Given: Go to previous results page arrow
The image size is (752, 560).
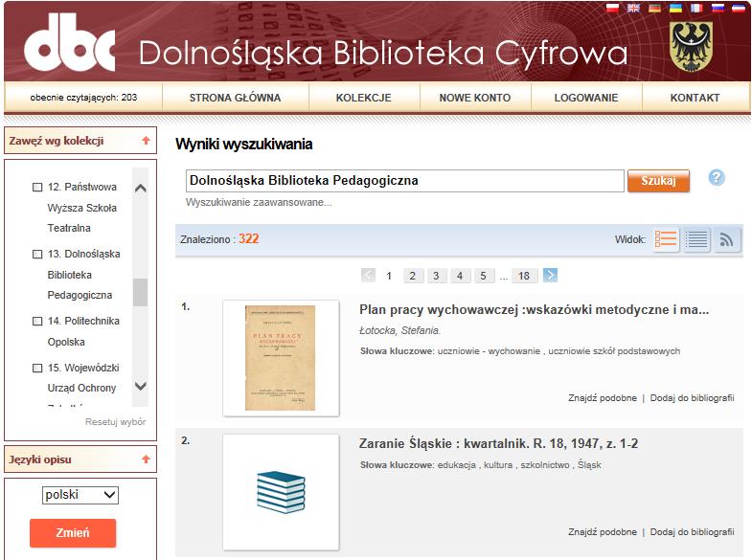Looking at the screenshot, I should pyautogui.click(x=368, y=275).
